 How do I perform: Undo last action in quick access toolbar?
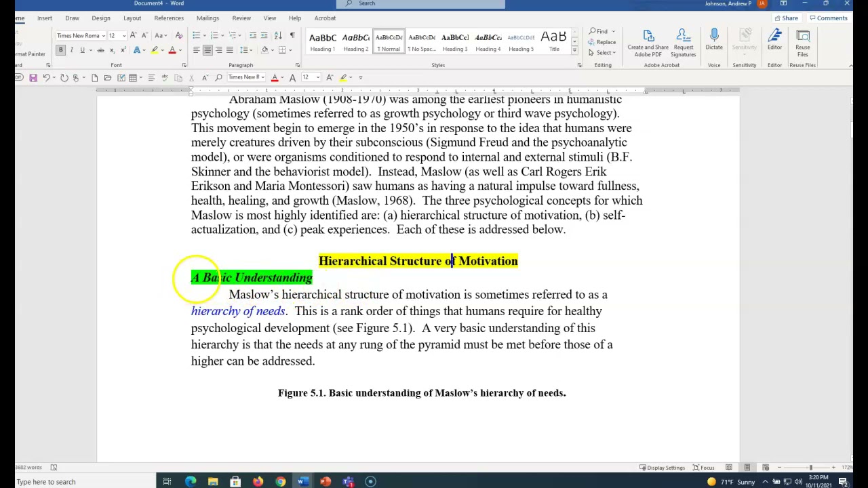[46, 78]
